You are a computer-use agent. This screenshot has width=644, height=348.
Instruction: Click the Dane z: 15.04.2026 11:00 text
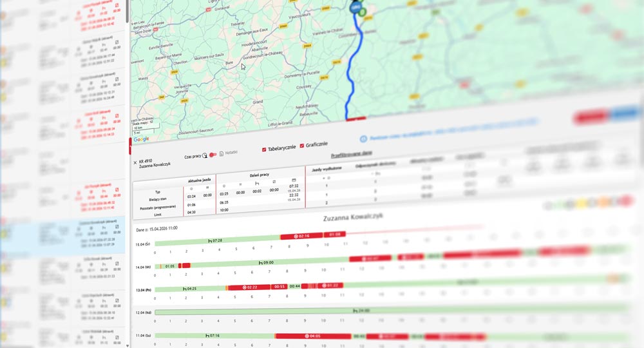click(157, 229)
